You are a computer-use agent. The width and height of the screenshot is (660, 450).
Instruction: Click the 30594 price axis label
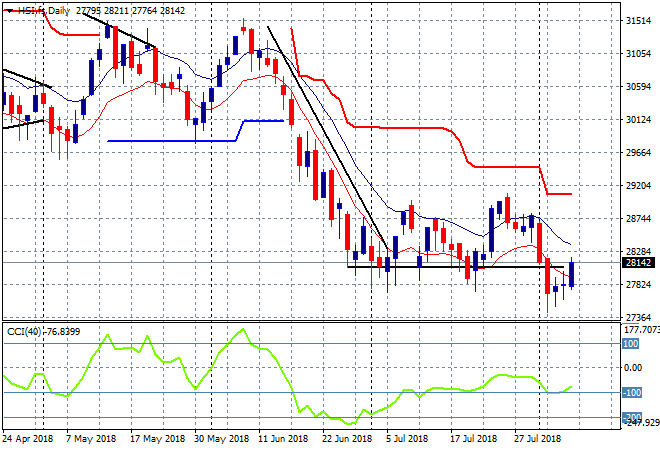[x=639, y=86]
